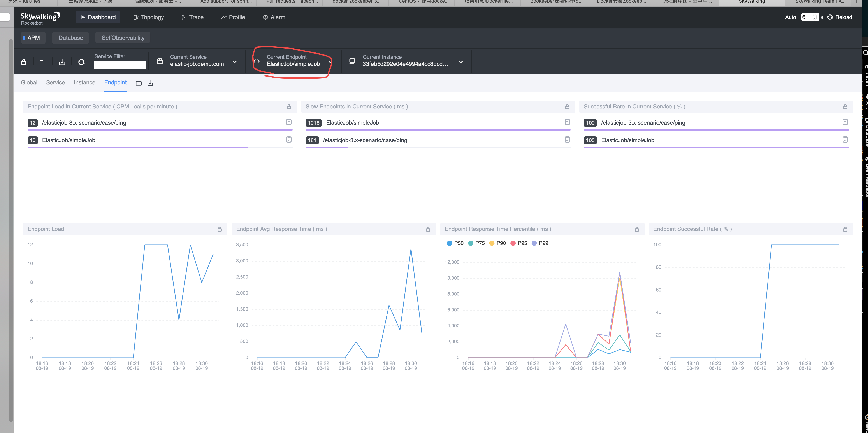
Task: Switch to the Instance tab
Action: 84,82
